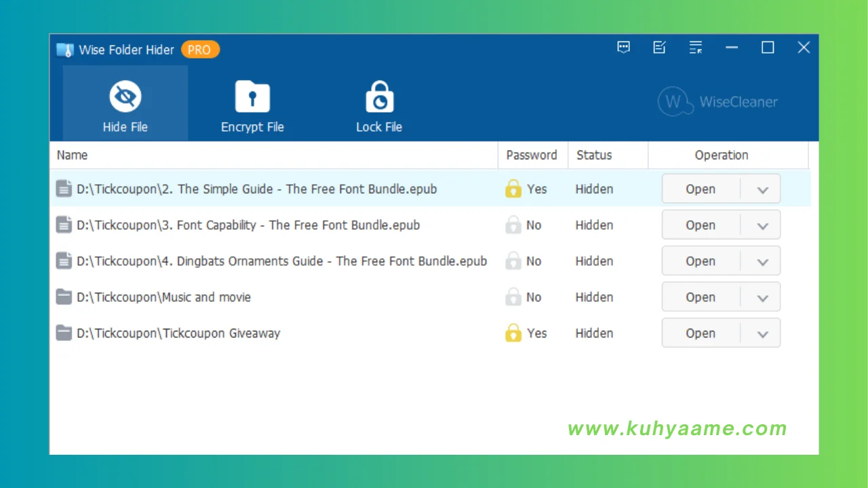Open the Music and movie folder
Screen dimensions: 868x488
701,297
